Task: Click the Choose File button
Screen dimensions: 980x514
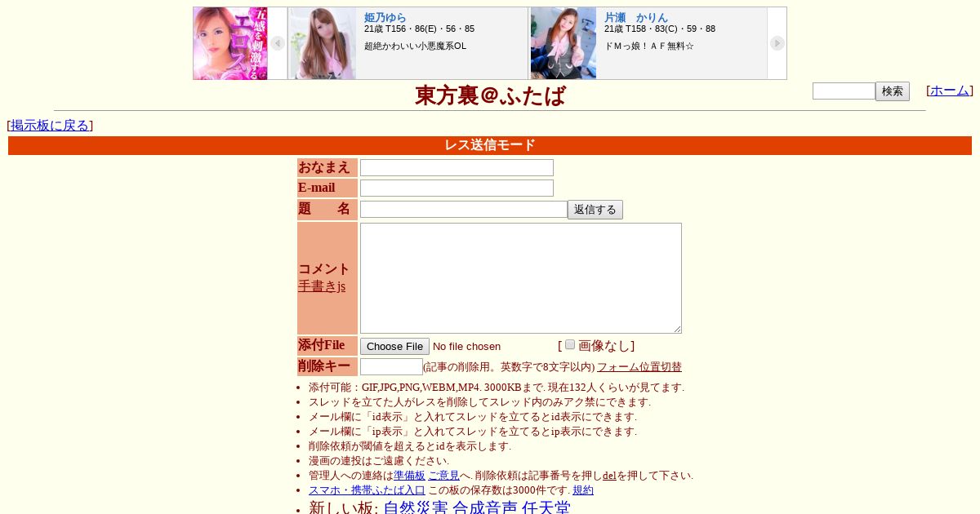Action: click(394, 347)
